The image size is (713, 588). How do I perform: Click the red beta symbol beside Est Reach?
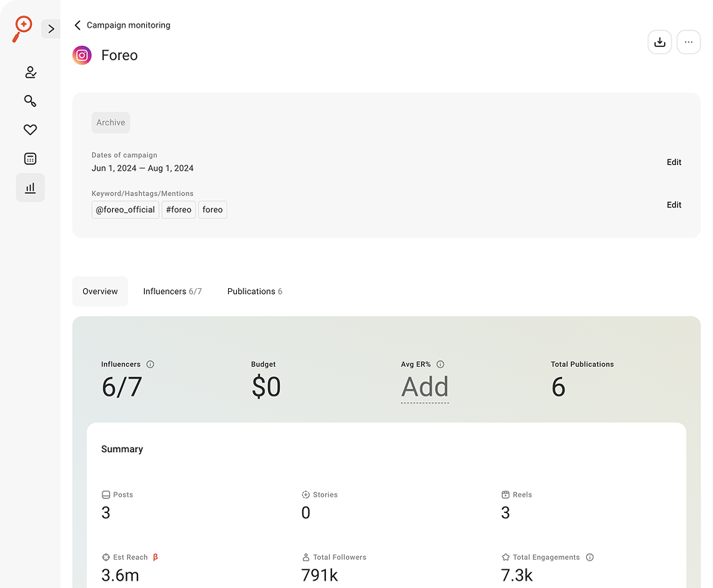155,557
